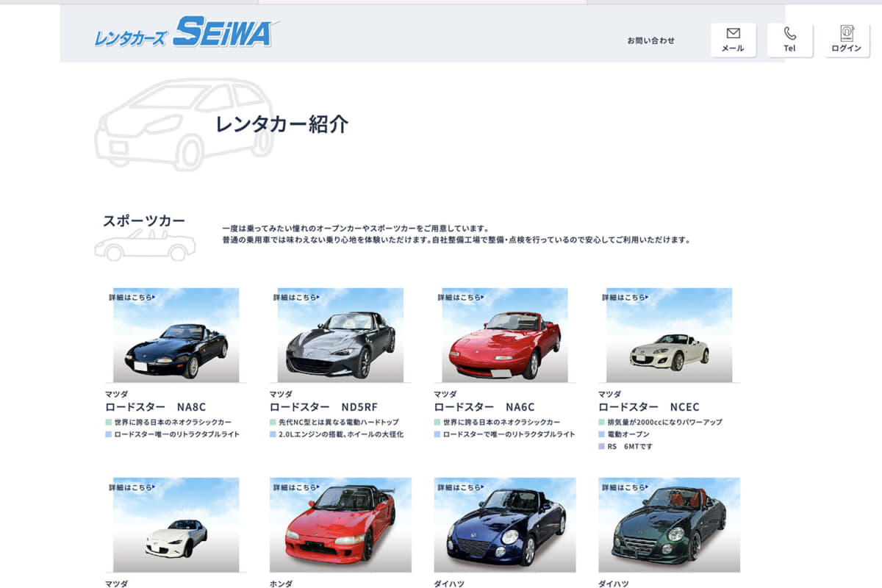Image resolution: width=882 pixels, height=588 pixels.
Task: Select the ロードスター ND5RF title
Action: point(323,406)
